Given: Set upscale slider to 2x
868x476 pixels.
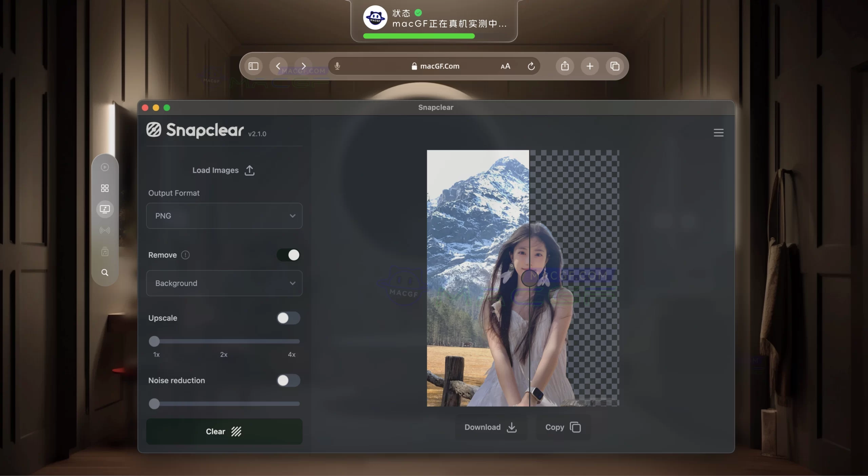Looking at the screenshot, I should coord(224,341).
